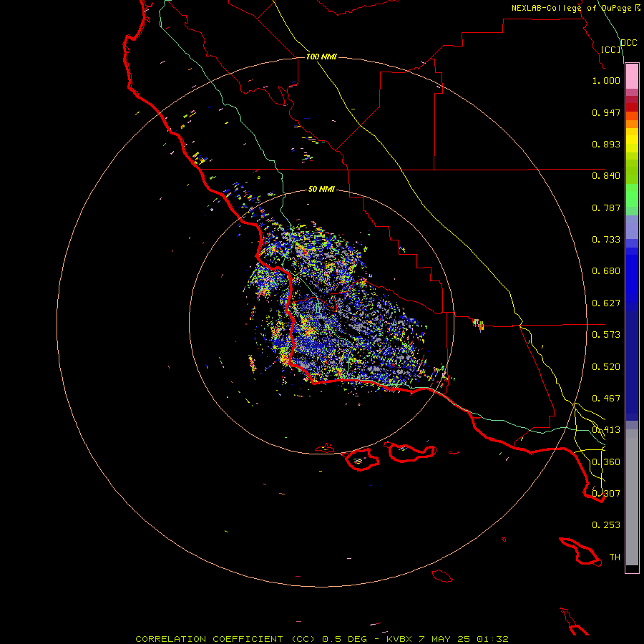Screen dimensions: 644x644
Task: Click the 0.627 legend value
Action: pos(606,303)
